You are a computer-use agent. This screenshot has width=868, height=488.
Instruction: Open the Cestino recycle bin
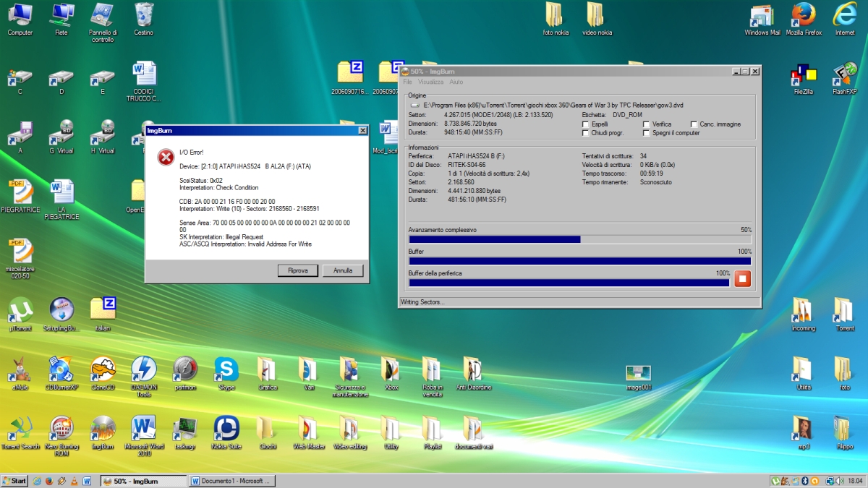[143, 19]
